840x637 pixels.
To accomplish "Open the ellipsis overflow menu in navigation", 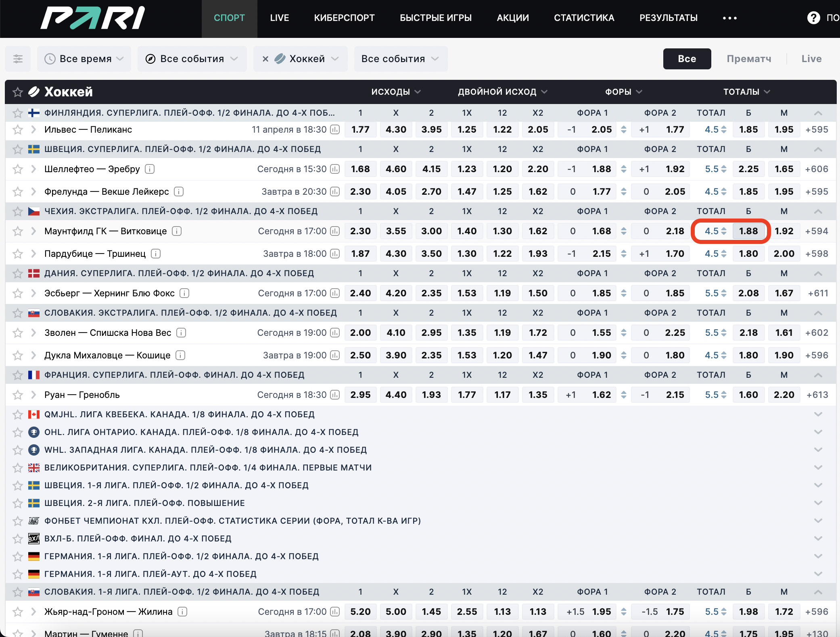I will pyautogui.click(x=729, y=18).
